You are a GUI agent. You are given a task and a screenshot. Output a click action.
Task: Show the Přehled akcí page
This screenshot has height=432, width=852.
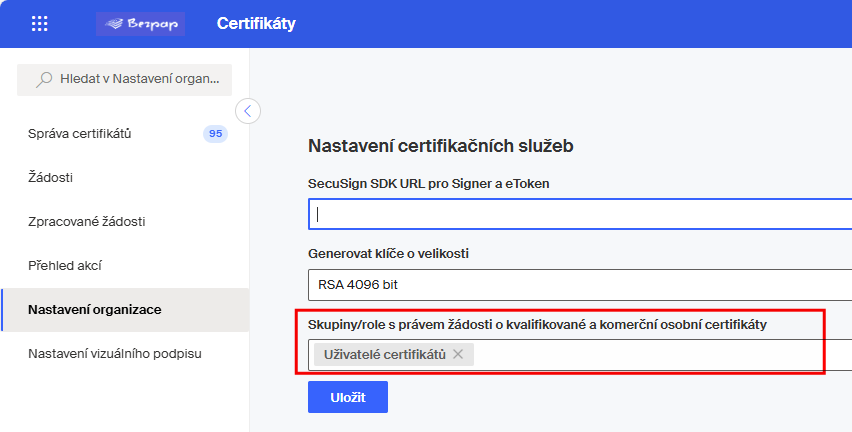66,266
